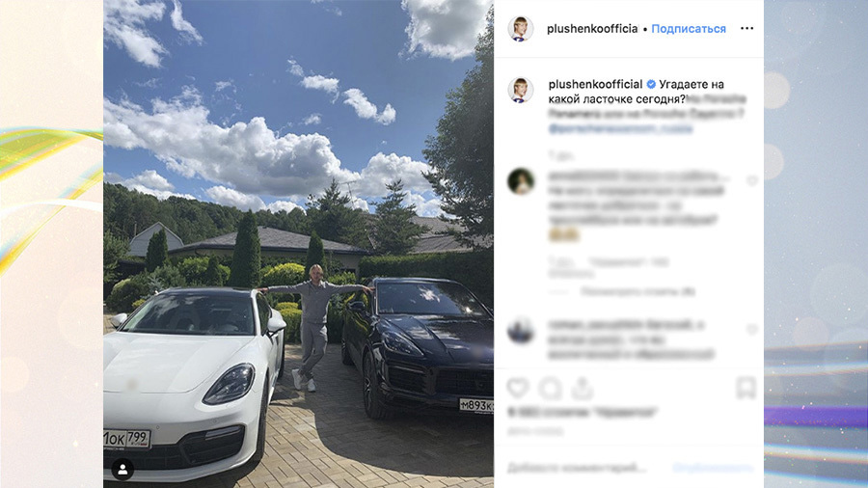Like the second comment with its small heart

(751, 329)
